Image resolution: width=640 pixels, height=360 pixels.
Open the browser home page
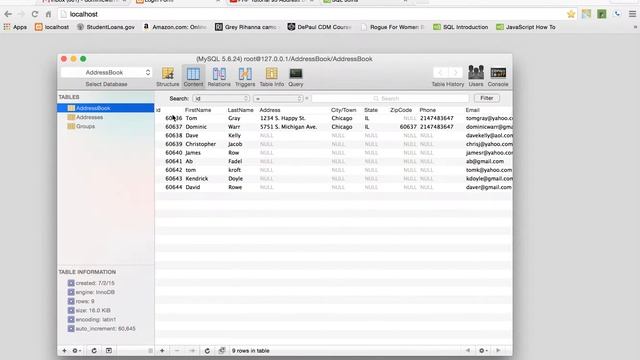click(48, 14)
